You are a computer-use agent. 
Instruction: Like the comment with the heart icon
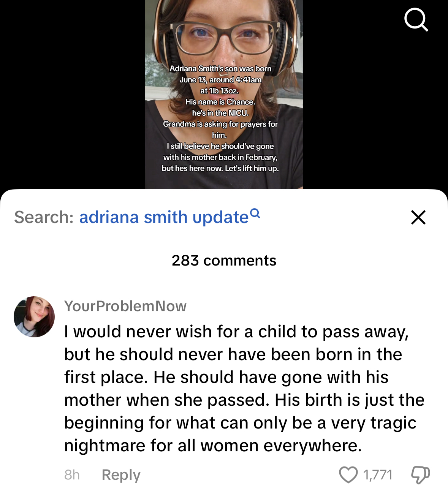[348, 474]
